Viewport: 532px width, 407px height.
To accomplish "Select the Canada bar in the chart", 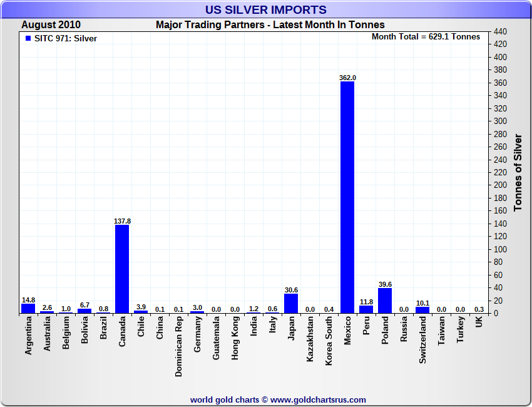I will click(122, 269).
